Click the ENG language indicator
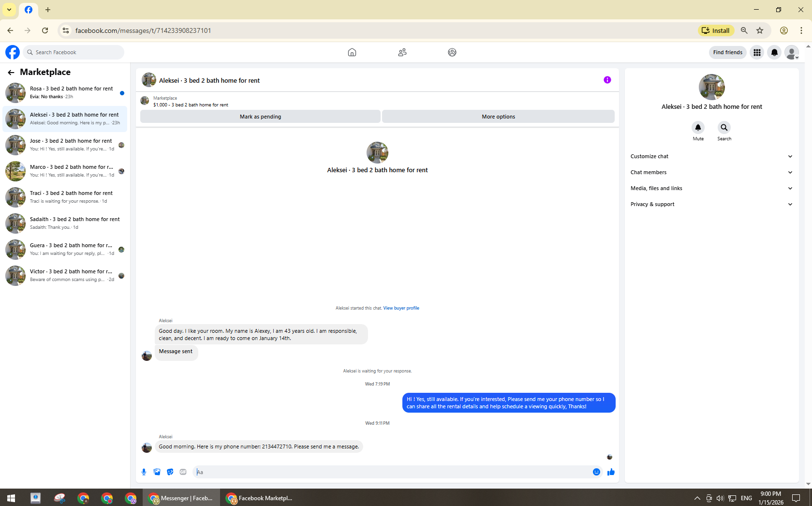This screenshot has height=506, width=812. point(746,498)
